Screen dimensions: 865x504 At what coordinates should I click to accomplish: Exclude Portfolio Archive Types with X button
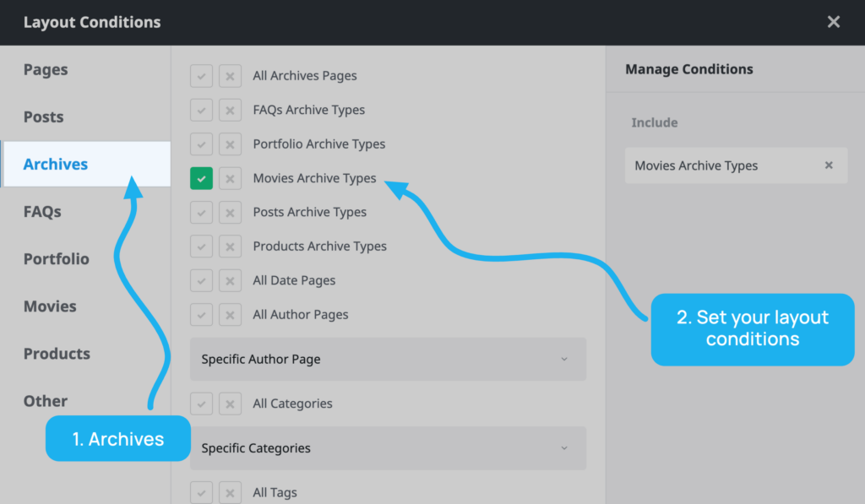230,144
